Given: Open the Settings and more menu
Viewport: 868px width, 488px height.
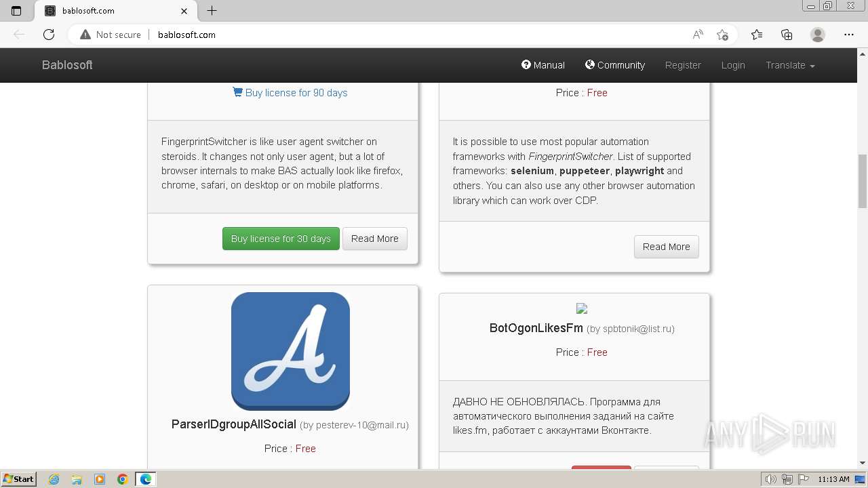Looking at the screenshot, I should pyautogui.click(x=849, y=35).
